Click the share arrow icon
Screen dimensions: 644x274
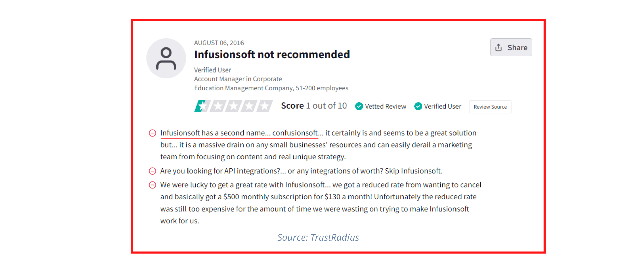tap(499, 47)
